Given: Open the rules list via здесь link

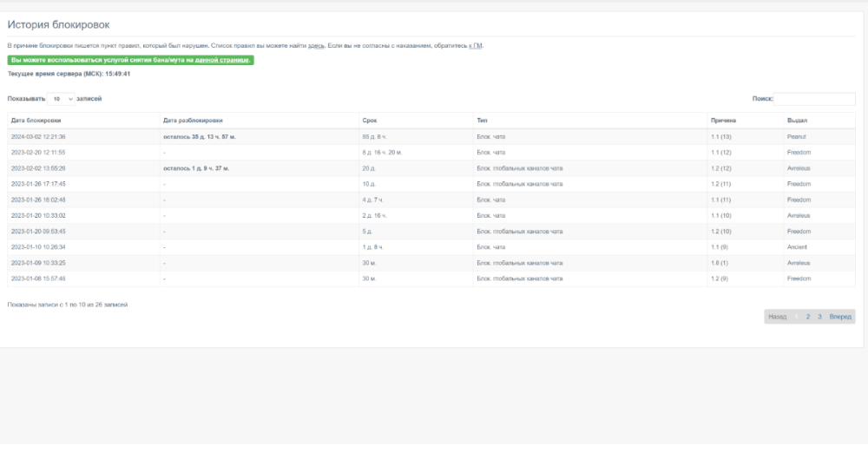Looking at the screenshot, I should (x=317, y=45).
